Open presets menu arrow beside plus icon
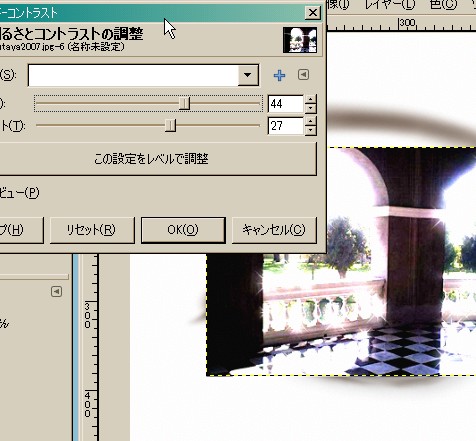Screen dimensions: 476x441 pos(303,75)
